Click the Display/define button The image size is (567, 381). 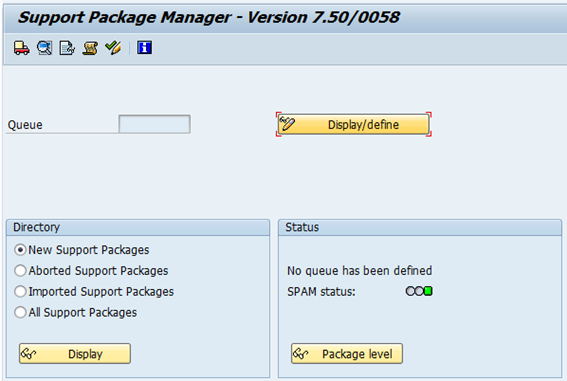(354, 124)
